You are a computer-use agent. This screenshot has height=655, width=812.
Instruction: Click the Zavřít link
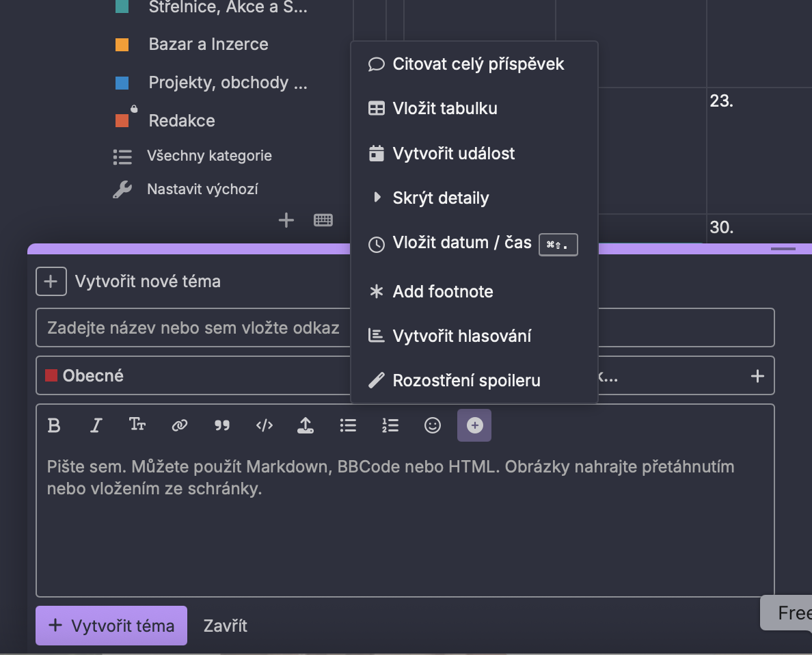click(226, 626)
